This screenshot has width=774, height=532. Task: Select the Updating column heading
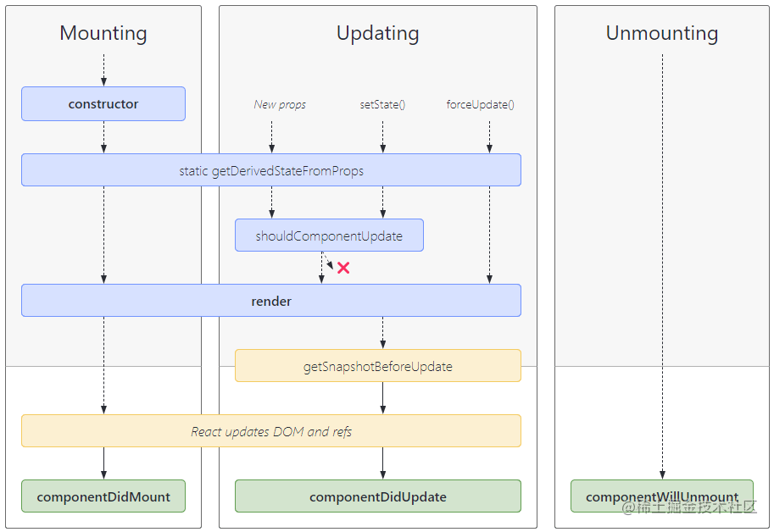click(378, 34)
